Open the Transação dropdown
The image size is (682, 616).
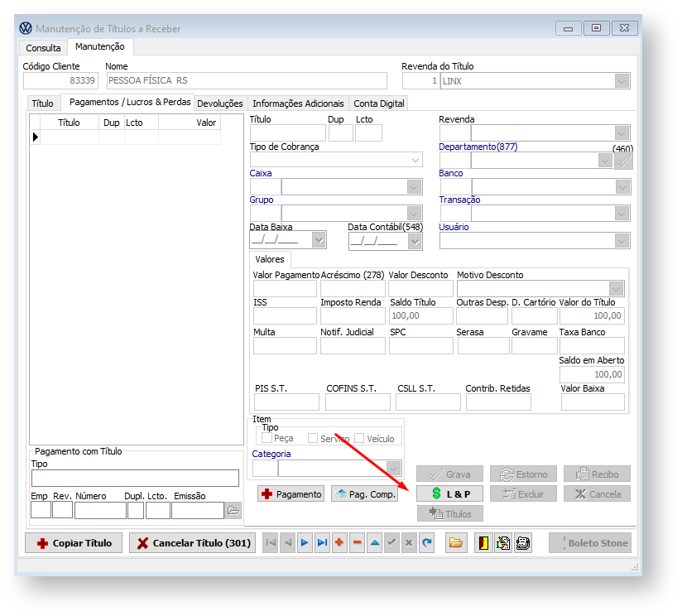622,214
